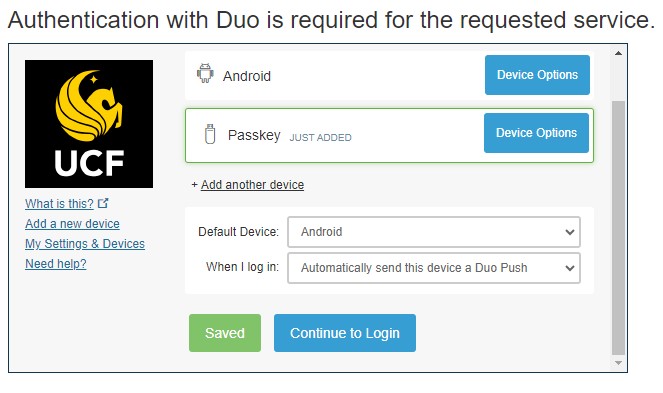663x393 pixels.
Task: Click the Android robot device icon
Action: pyautogui.click(x=205, y=73)
